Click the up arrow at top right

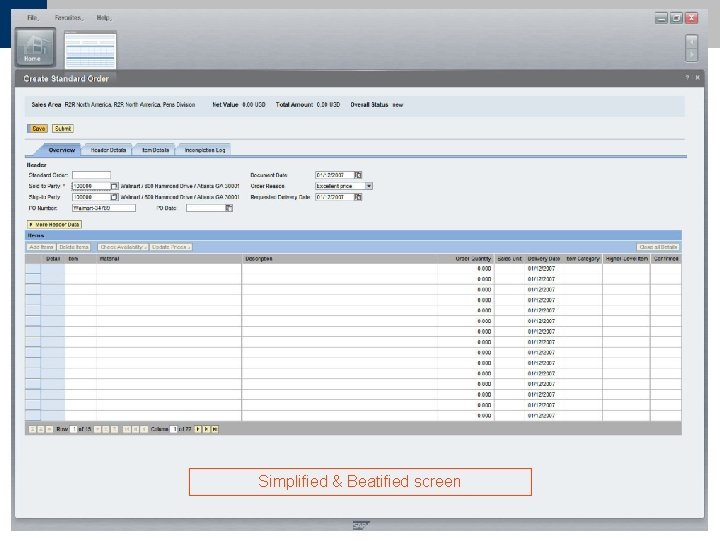point(692,42)
